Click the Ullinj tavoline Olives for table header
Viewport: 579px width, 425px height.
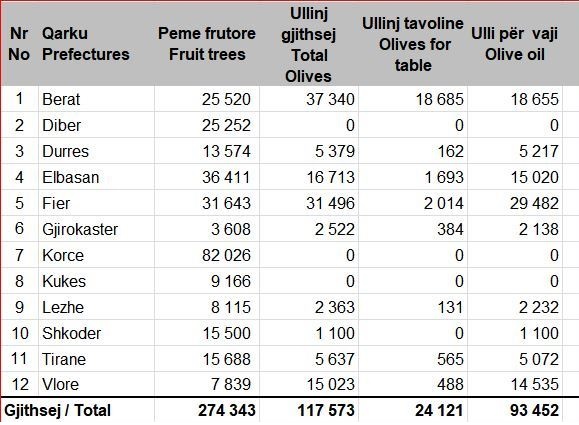pyautogui.click(x=413, y=44)
